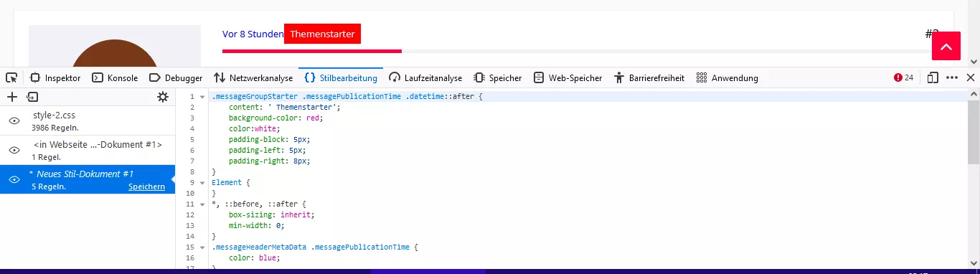Screen dimensions: 980x274
Task: Open the Speicher tab
Action: pos(498,77)
